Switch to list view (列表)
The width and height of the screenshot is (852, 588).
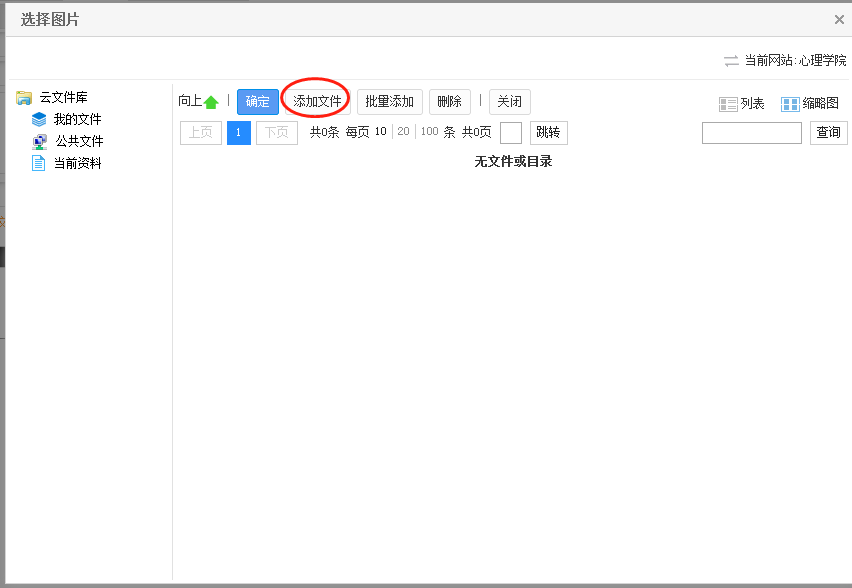742,104
